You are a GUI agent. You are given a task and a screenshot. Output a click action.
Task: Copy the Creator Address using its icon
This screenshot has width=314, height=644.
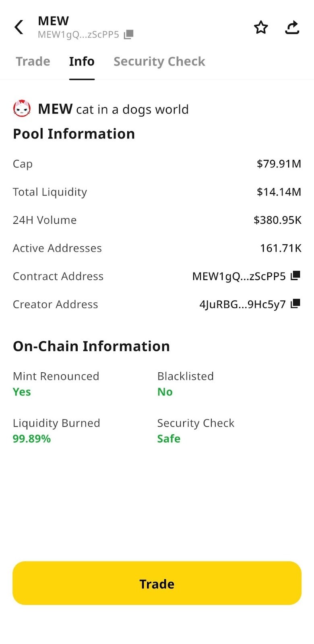295,304
